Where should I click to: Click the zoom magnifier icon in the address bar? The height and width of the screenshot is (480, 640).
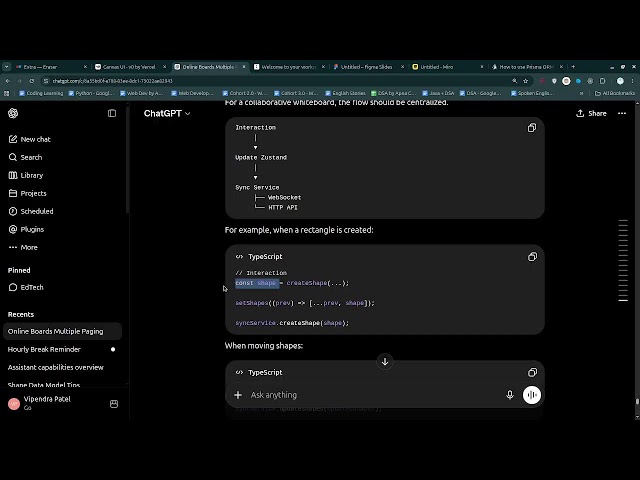click(x=514, y=81)
